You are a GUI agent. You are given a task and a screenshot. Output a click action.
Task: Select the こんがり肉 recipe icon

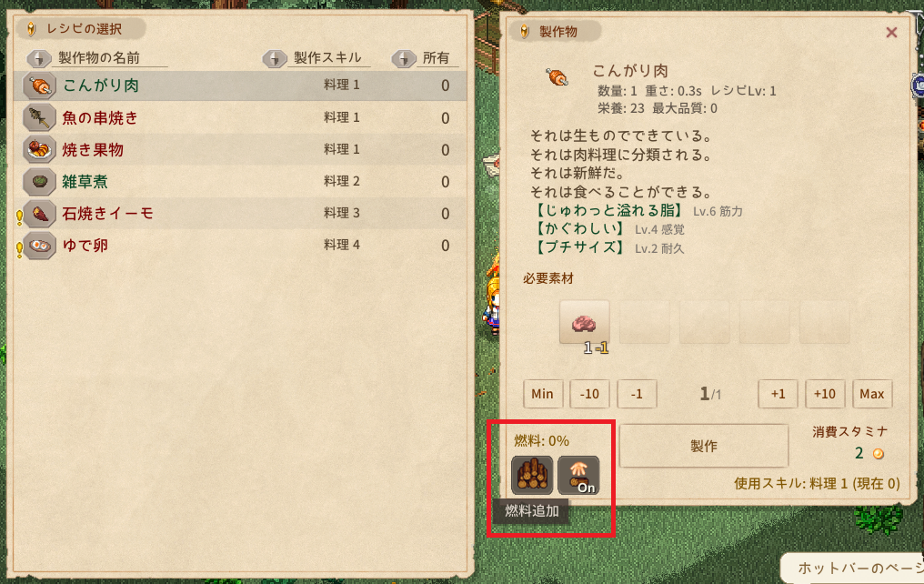[39, 86]
